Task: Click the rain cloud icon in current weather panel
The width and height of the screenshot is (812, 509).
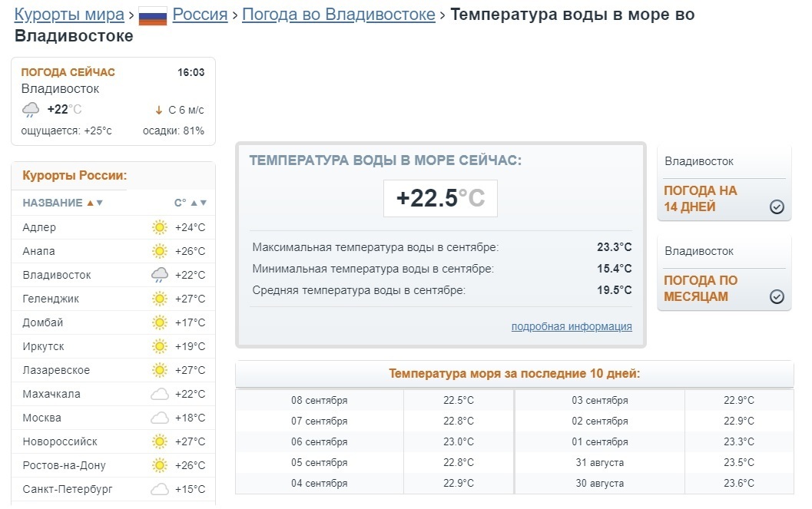Action: coord(31,110)
